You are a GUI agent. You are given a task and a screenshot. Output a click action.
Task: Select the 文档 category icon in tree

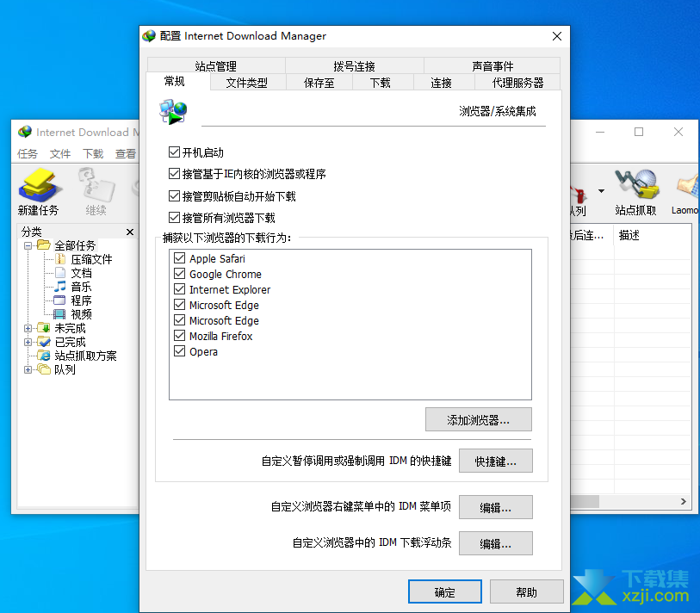[60, 273]
